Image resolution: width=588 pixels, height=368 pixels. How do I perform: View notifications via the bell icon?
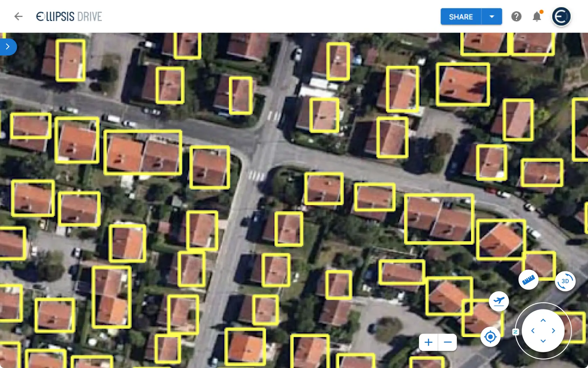(537, 16)
